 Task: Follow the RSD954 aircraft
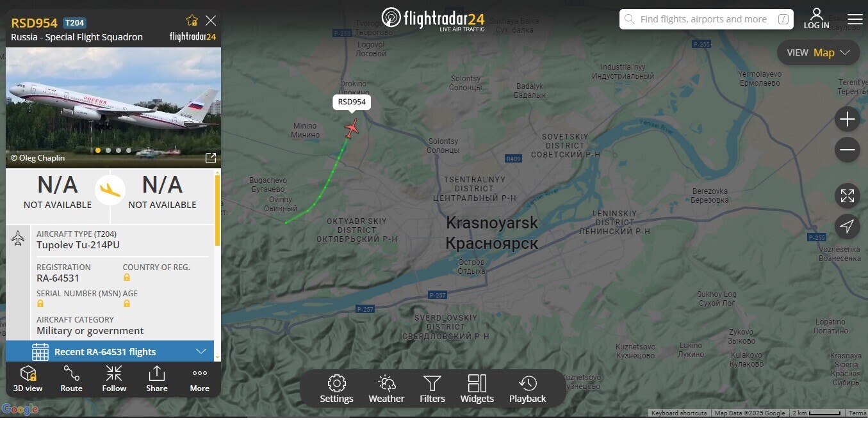click(x=114, y=379)
